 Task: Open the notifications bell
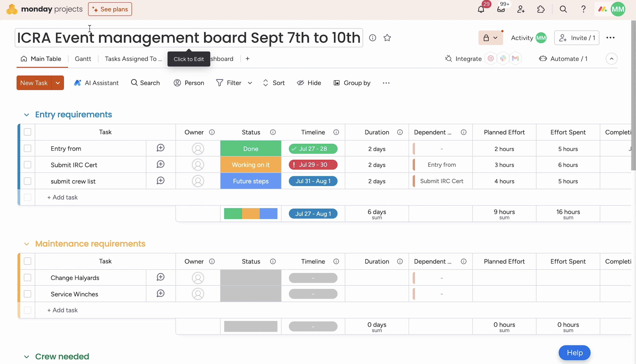pyautogui.click(x=481, y=10)
